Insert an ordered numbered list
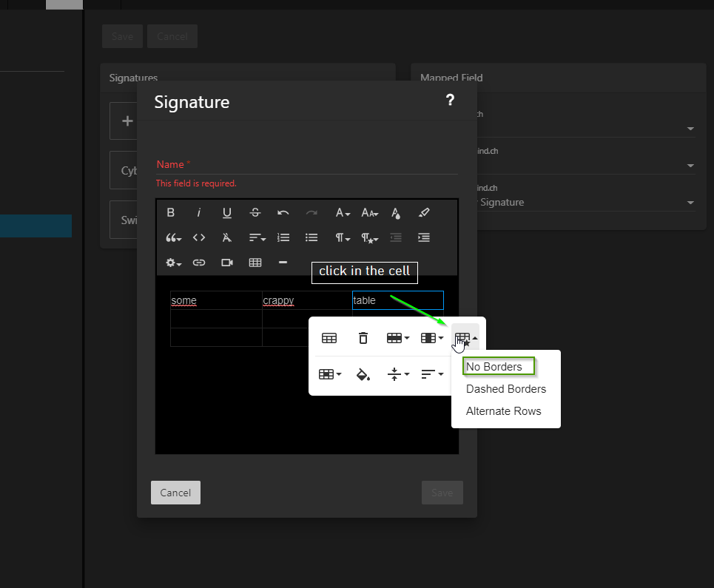714x588 pixels. pyautogui.click(x=283, y=237)
